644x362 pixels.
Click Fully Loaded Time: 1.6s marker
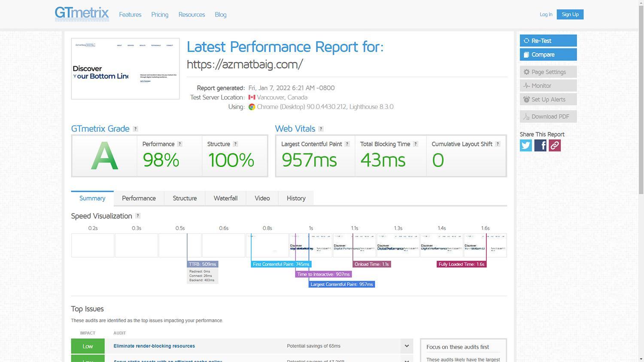click(x=462, y=264)
